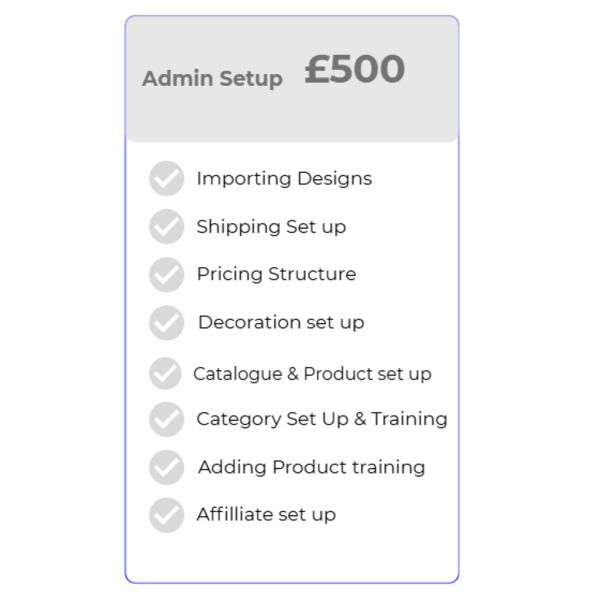Click checkmark next to Category Set Up & Training
Viewport: 600px width, 600px height.
tap(166, 419)
